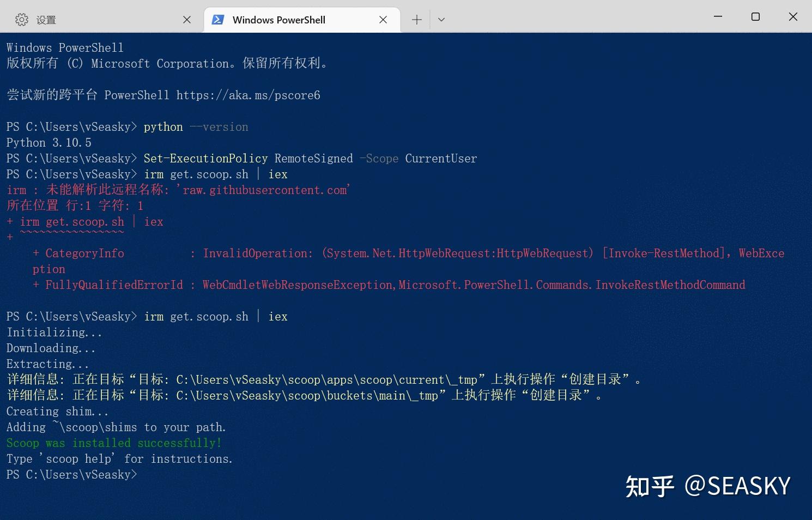Click the scoop\apps\scoop\current\_tmp path text
Image resolution: width=812 pixels, height=520 pixels.
(x=327, y=380)
